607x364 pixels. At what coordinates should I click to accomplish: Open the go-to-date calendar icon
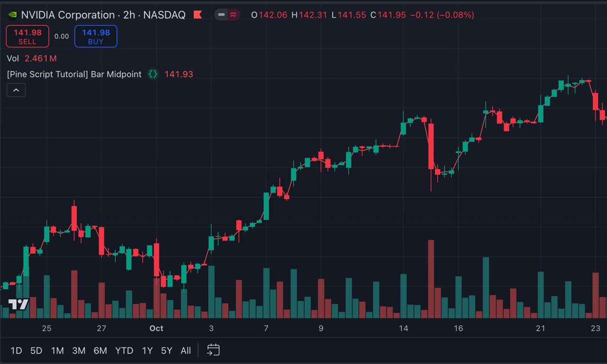coord(213,350)
